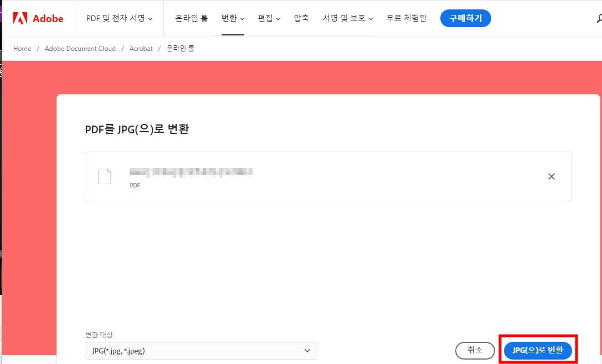Viewport: 602px width, 364px height.
Task: Expand the 서명 및 보호 dropdown
Action: coord(347,18)
